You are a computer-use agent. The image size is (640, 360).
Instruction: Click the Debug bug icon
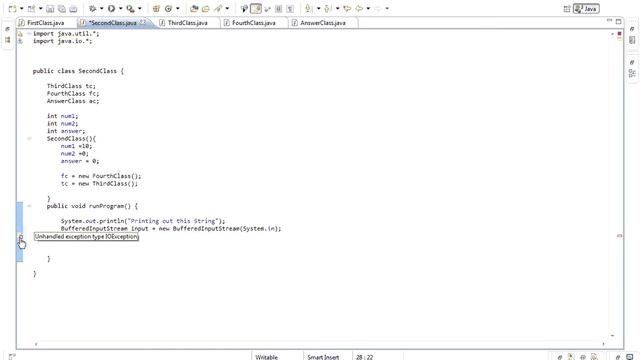click(x=93, y=9)
